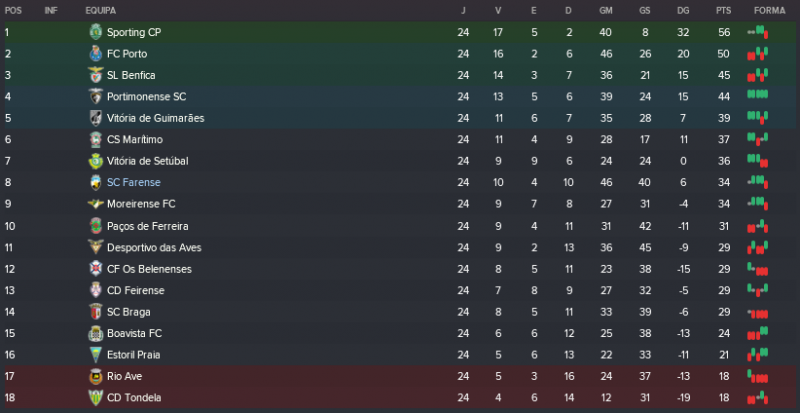View Sporting CP recent form bars

pyautogui.click(x=758, y=32)
